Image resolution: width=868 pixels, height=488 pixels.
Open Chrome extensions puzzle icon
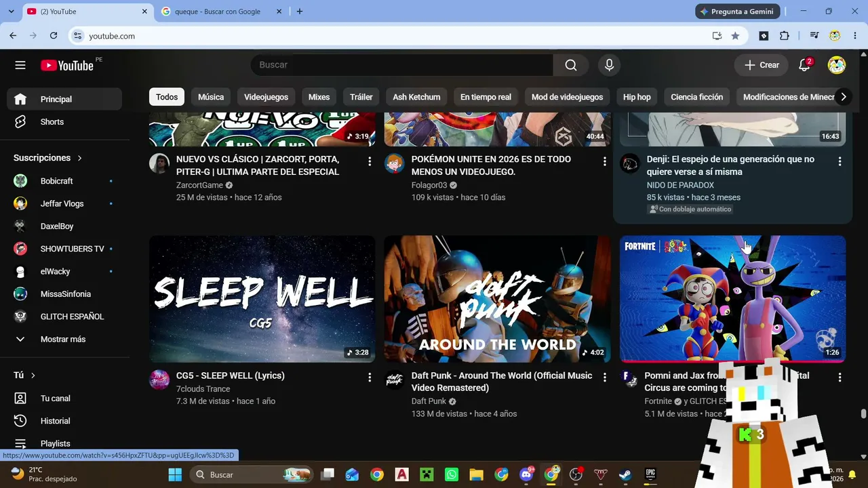click(x=785, y=36)
